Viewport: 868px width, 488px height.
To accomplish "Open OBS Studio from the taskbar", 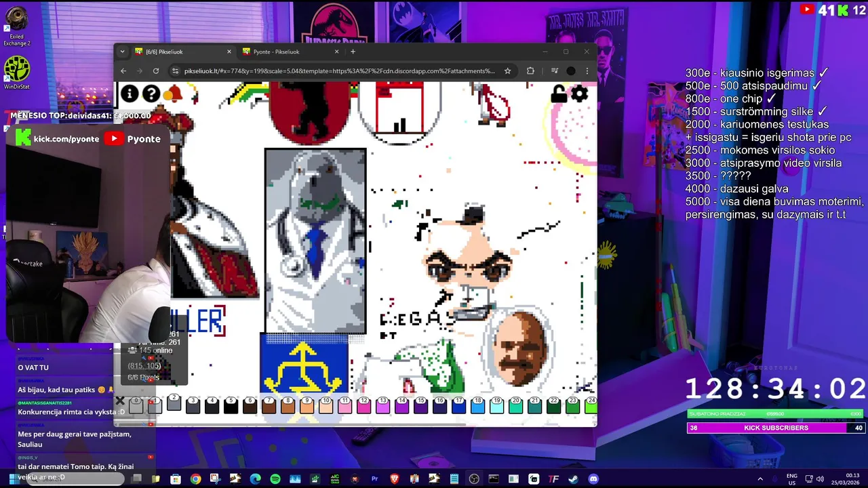I will tap(474, 479).
